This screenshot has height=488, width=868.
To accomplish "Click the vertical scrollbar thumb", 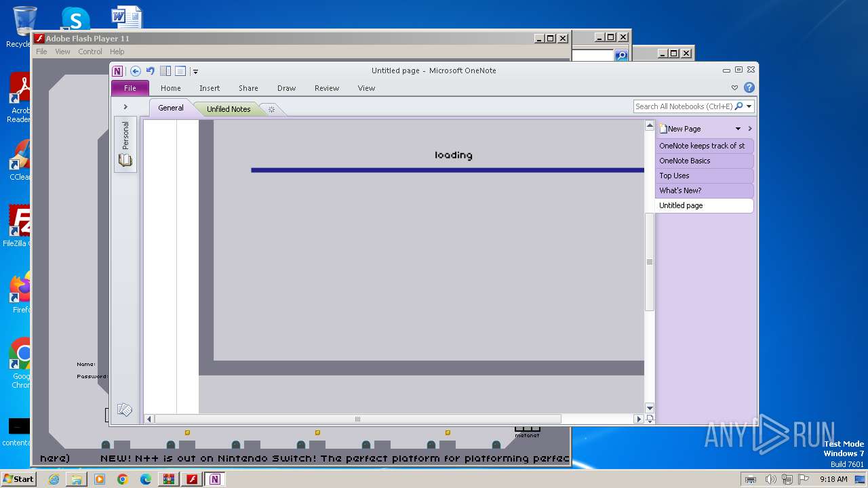I will coord(650,262).
